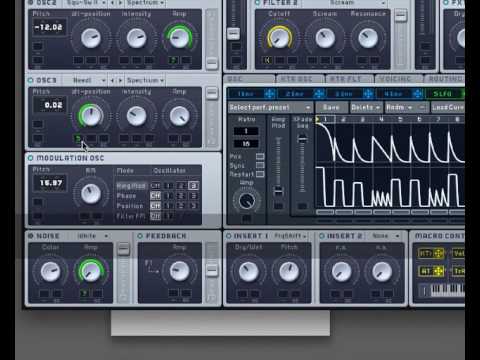Grab the KTr macro crosshair handle
Image resolution: width=480 pixels, height=360 pixels.
point(438,254)
